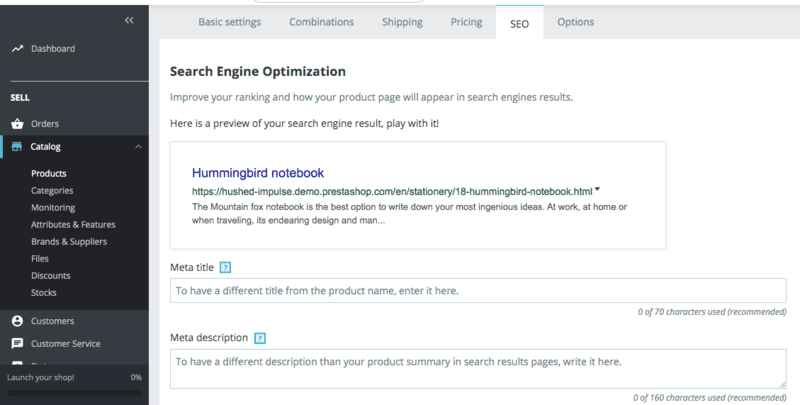
Task: Open Attributes & Features submenu item
Action: tap(73, 224)
